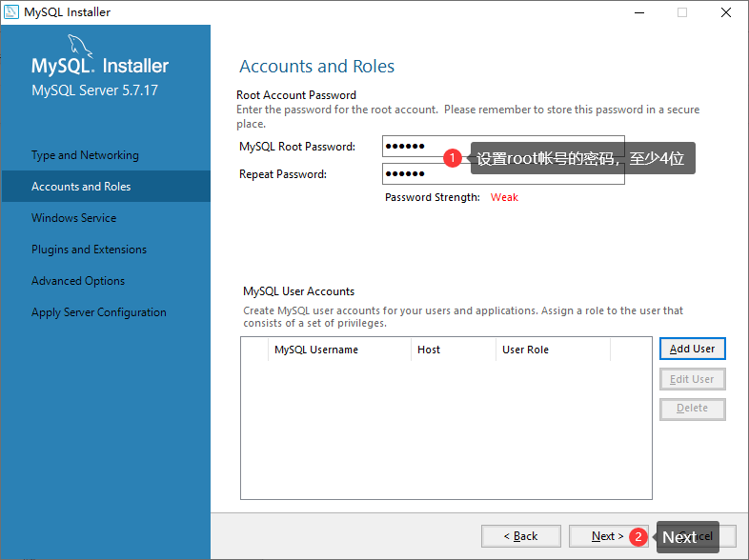The width and height of the screenshot is (749, 560).
Task: Go back with the < Back button
Action: coord(520,536)
